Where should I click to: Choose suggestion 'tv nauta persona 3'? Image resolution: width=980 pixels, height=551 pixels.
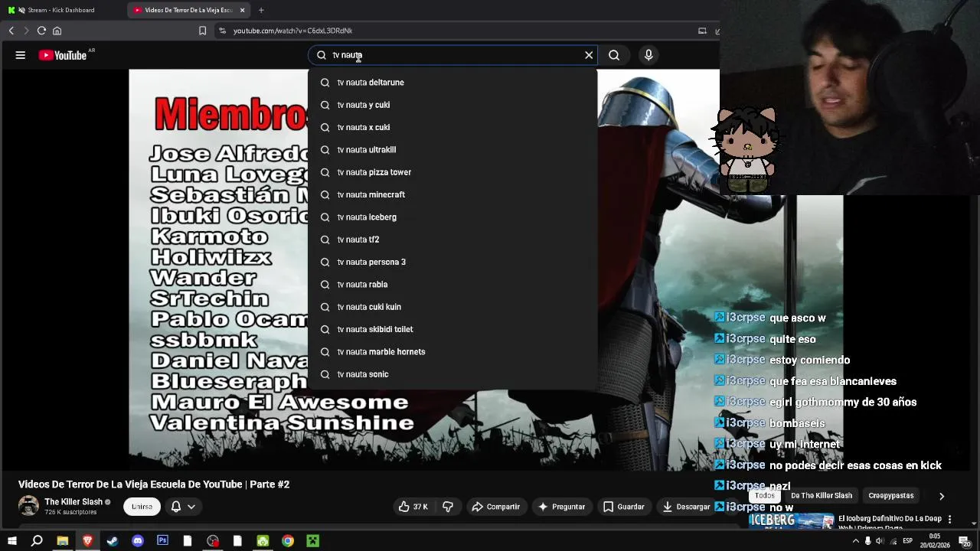click(x=452, y=262)
